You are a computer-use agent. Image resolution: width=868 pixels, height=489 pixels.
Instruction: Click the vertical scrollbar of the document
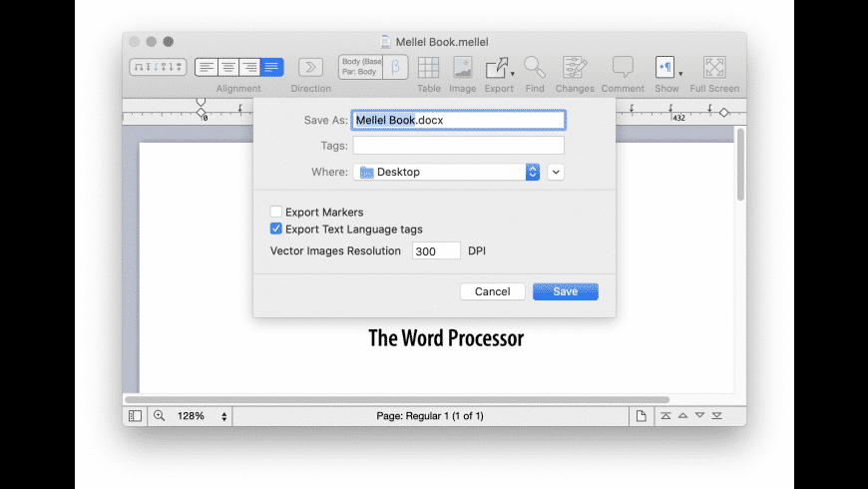[x=740, y=165]
